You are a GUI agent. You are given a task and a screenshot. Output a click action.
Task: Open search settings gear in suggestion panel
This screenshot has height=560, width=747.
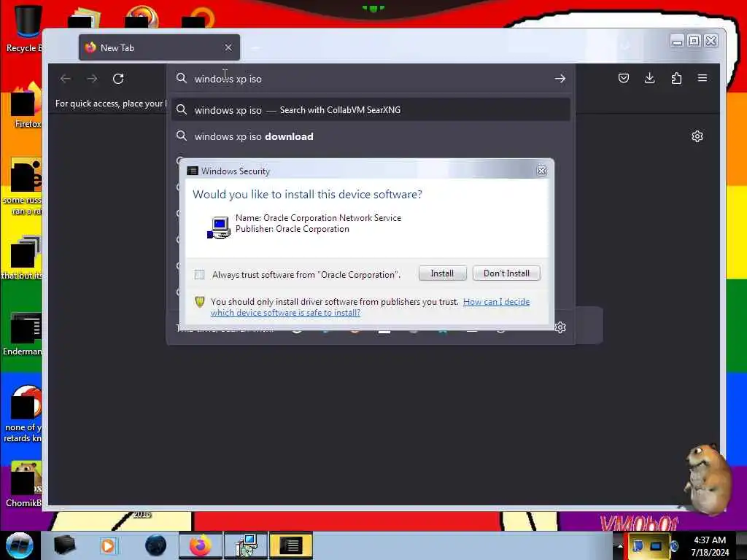[x=560, y=327]
